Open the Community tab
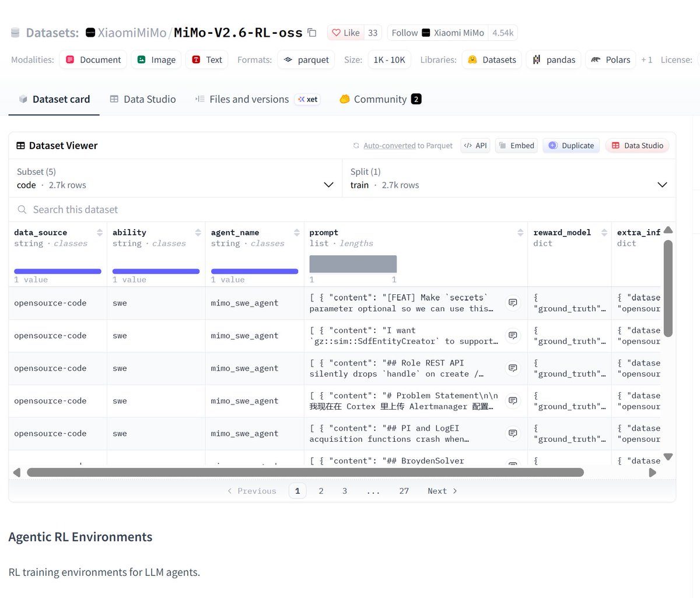The width and height of the screenshot is (700, 598). coord(380,99)
